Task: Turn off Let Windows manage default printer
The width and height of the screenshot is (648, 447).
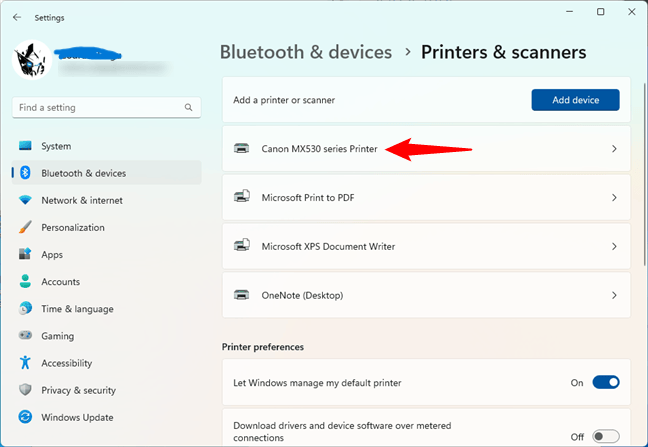Action: click(x=606, y=382)
